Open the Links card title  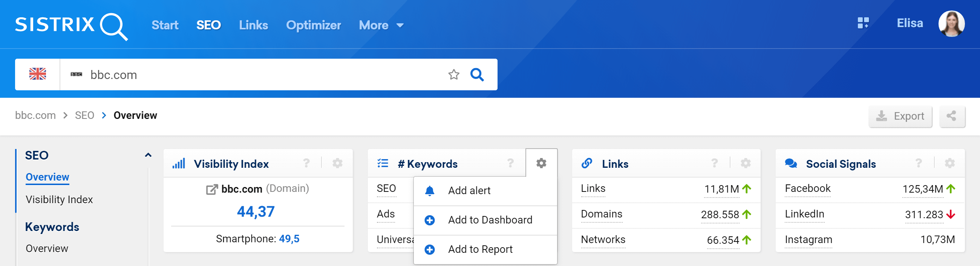coord(615,164)
